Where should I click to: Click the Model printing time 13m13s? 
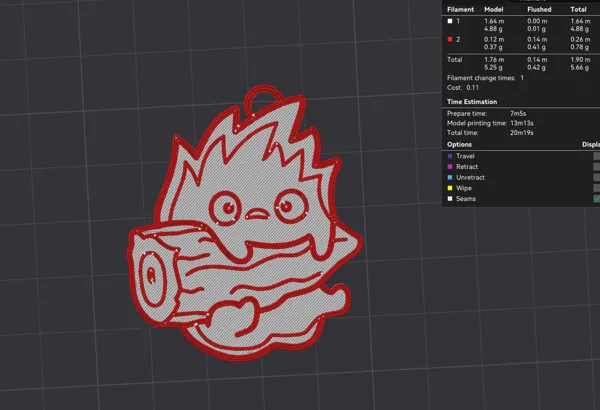(522, 123)
